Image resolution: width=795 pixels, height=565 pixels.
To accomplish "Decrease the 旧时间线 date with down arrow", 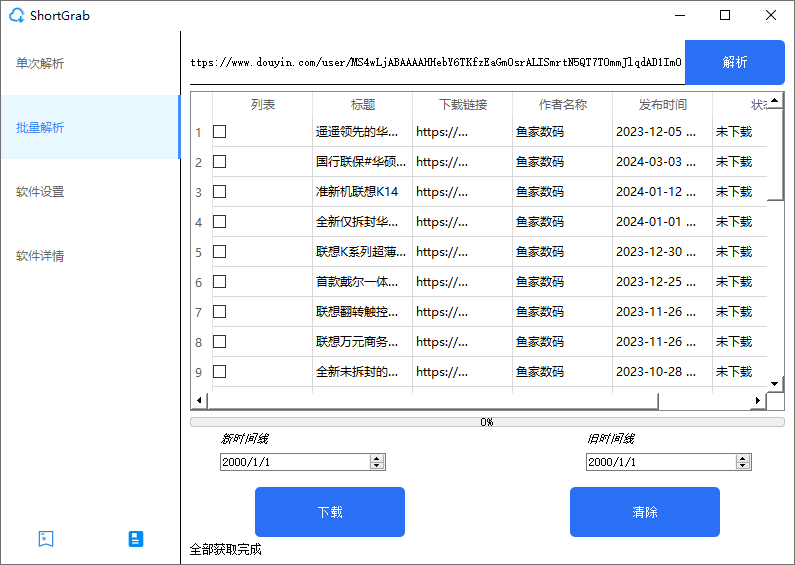I will click(743, 466).
